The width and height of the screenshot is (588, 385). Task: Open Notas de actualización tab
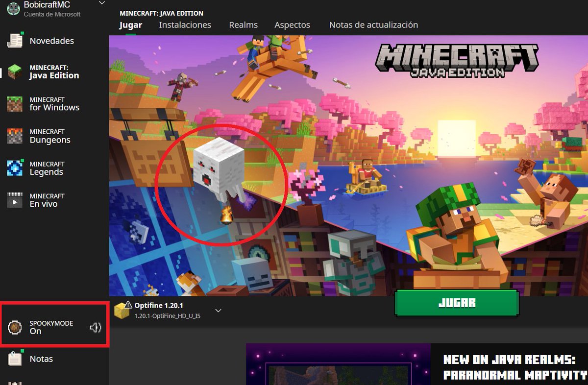pos(374,25)
